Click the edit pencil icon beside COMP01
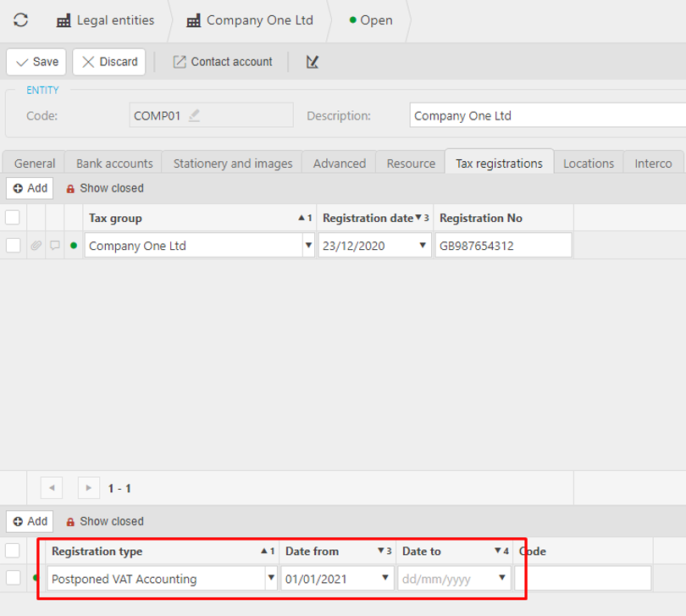 [x=195, y=116]
